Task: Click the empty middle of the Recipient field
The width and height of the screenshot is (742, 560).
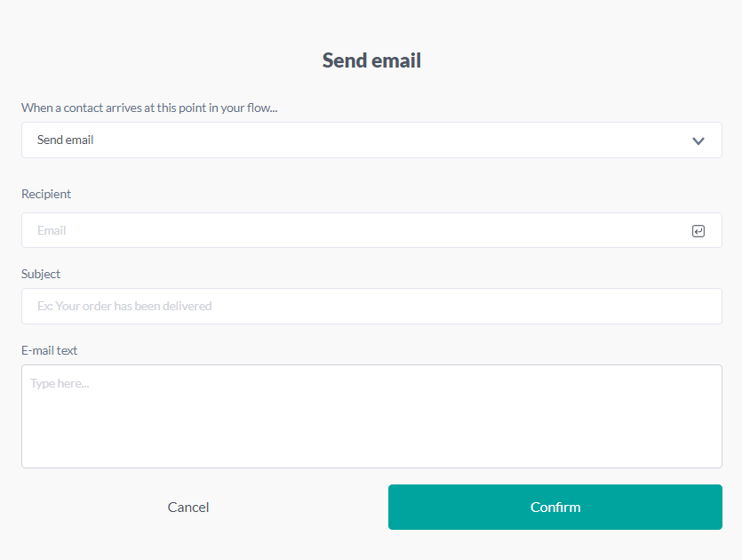Action: 371,231
